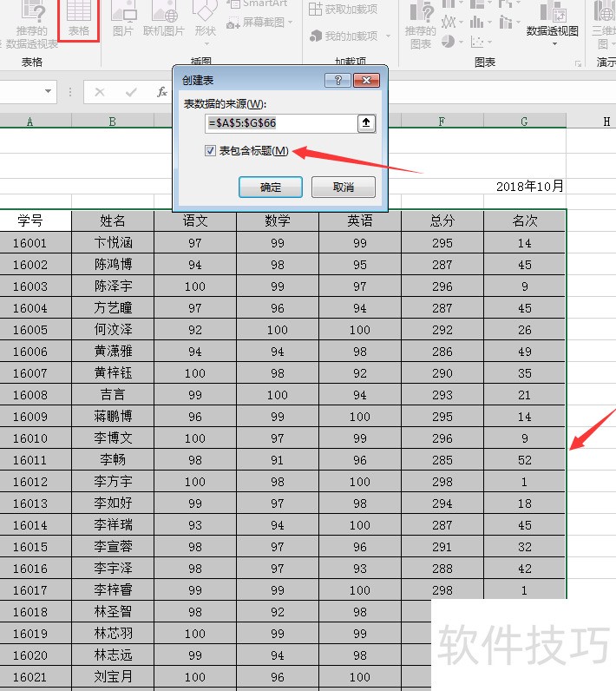Select the cell with name 卞悦涵

113,243
